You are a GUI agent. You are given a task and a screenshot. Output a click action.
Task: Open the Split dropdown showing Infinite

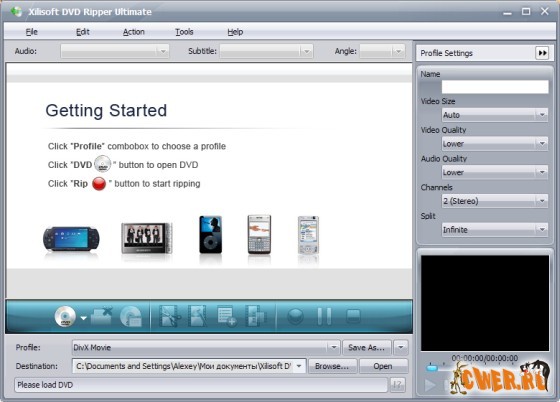495,230
